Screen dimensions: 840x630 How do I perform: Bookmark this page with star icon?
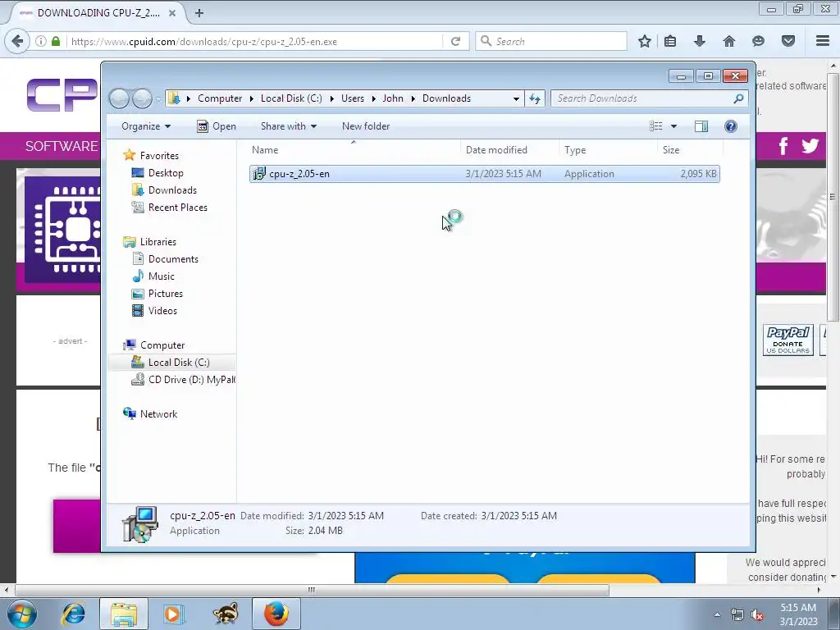[x=645, y=41]
